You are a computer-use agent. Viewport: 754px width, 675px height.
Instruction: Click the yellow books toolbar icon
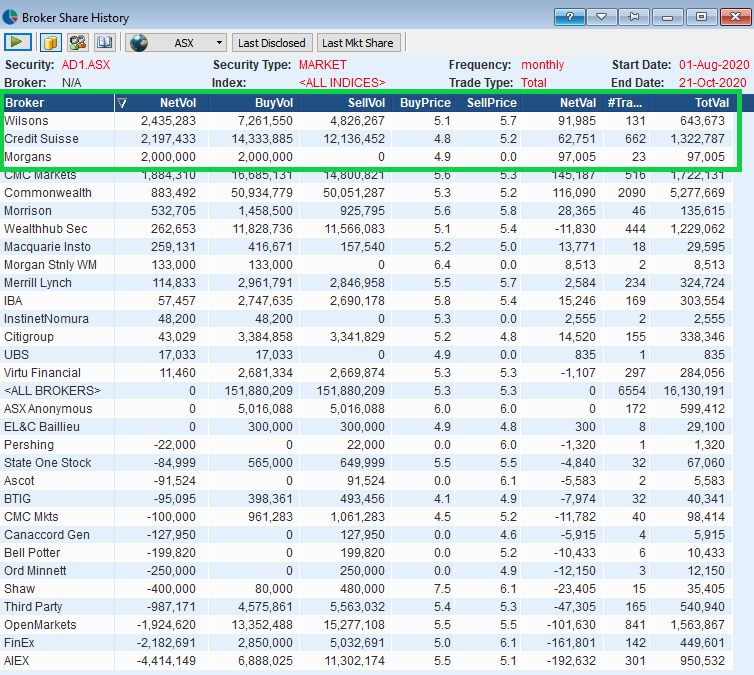click(x=50, y=42)
